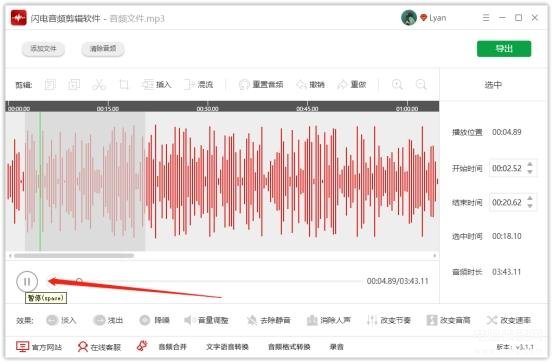This screenshot has height=364, width=553.
Task: Click the app logo in the title bar
Action: [x=19, y=18]
